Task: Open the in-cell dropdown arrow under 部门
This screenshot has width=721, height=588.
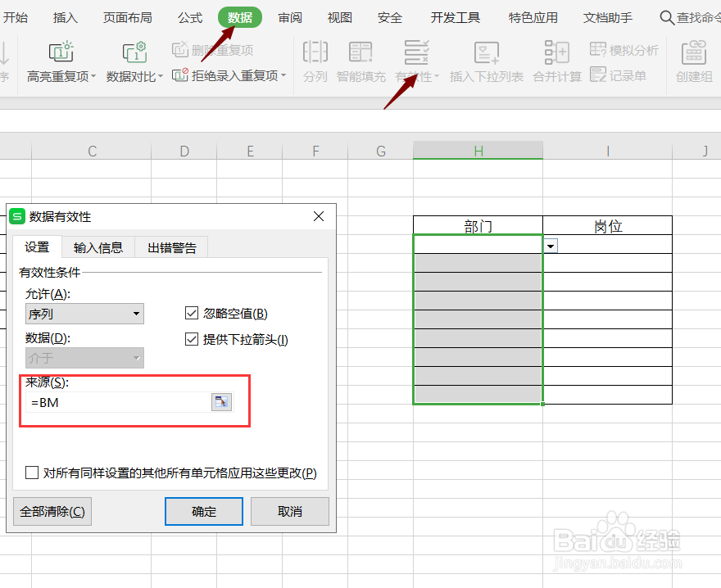Action: tap(550, 245)
